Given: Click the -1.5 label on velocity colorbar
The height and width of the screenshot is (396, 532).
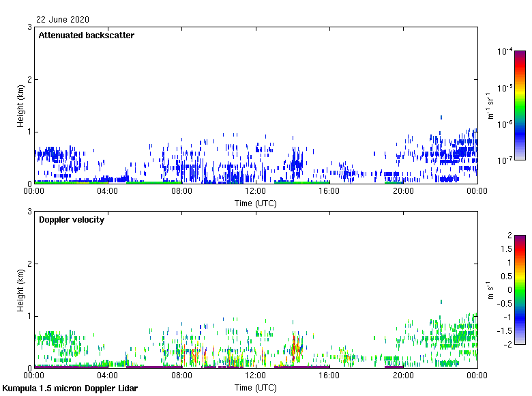Looking at the screenshot, I should [x=505, y=331].
